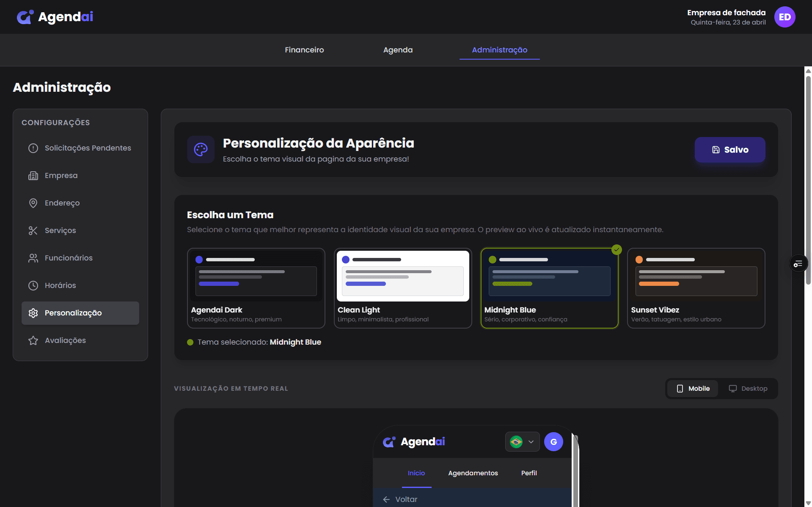The height and width of the screenshot is (507, 812).
Task: Click the phone icon in the Mobile toggle
Action: tap(680, 389)
